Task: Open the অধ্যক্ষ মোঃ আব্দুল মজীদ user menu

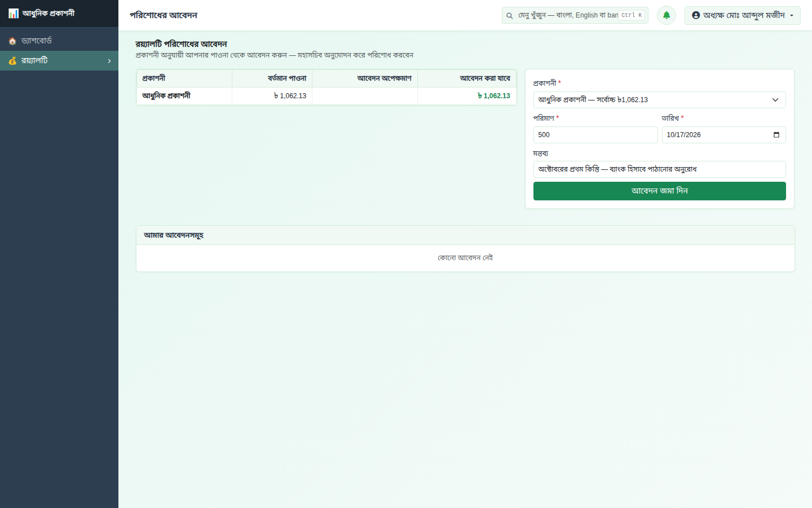Action: pos(743,15)
